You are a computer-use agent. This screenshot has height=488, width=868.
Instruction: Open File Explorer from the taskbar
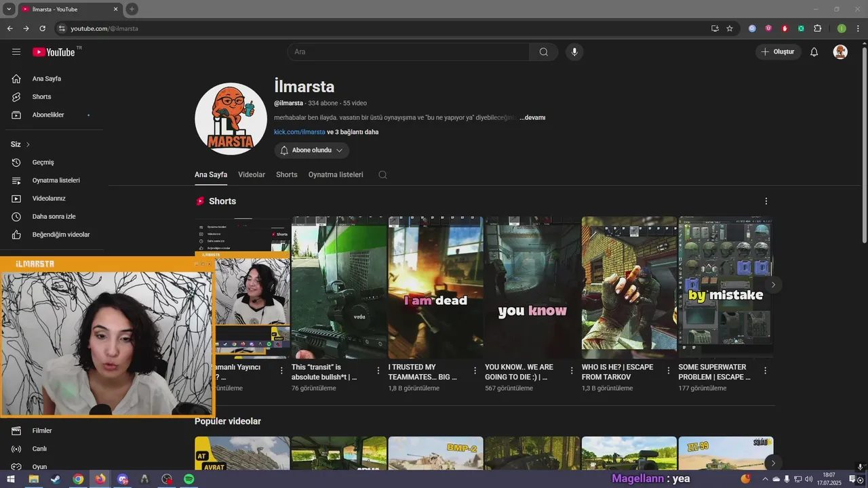[33, 479]
